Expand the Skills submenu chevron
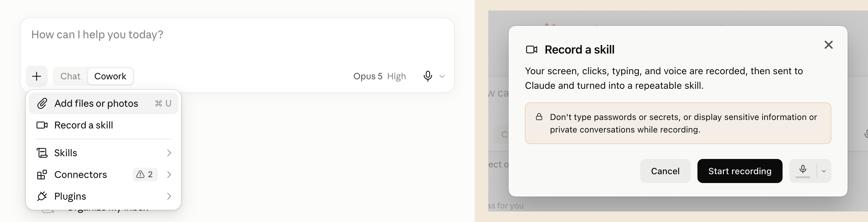This screenshot has width=868, height=222. 169,153
